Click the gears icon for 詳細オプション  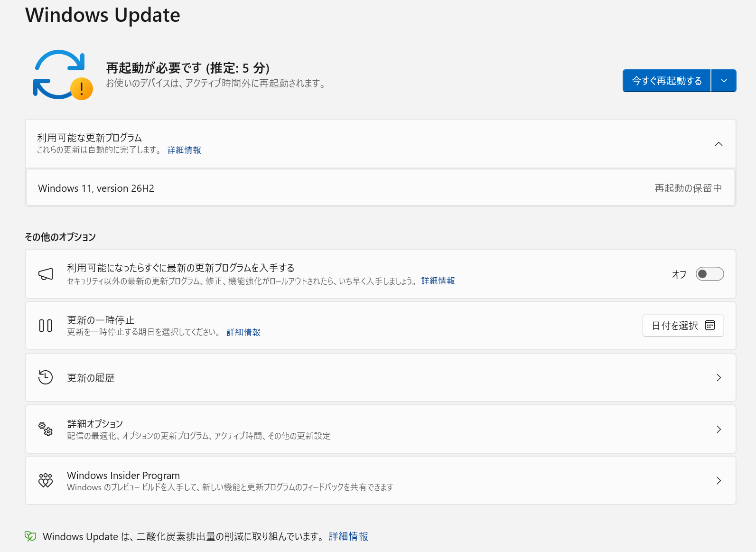(x=46, y=429)
